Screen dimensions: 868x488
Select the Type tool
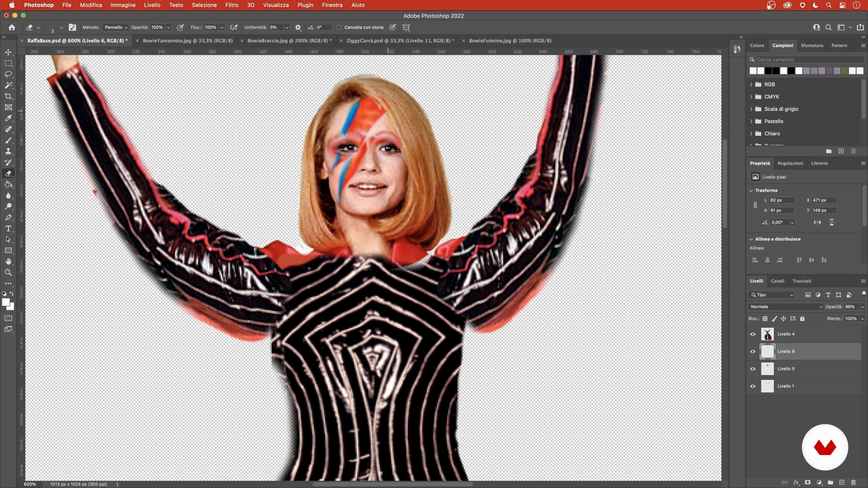coord(8,229)
